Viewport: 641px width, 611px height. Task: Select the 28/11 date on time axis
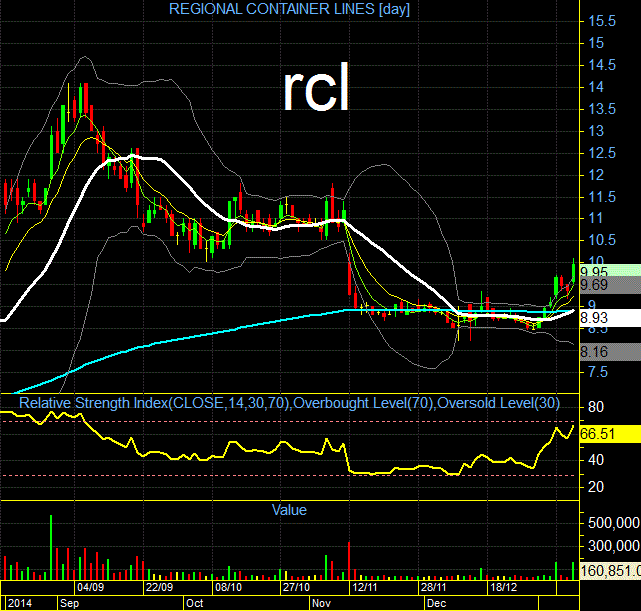[x=434, y=587]
